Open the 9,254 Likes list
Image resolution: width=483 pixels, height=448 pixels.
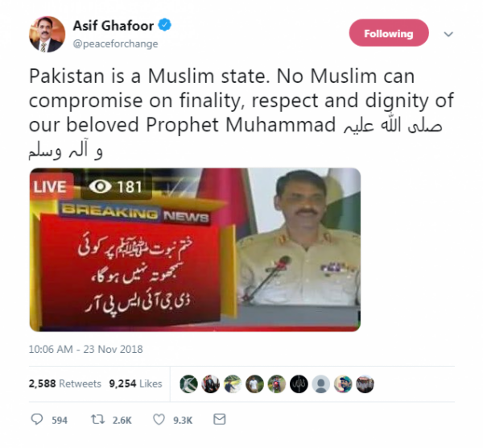click(135, 384)
